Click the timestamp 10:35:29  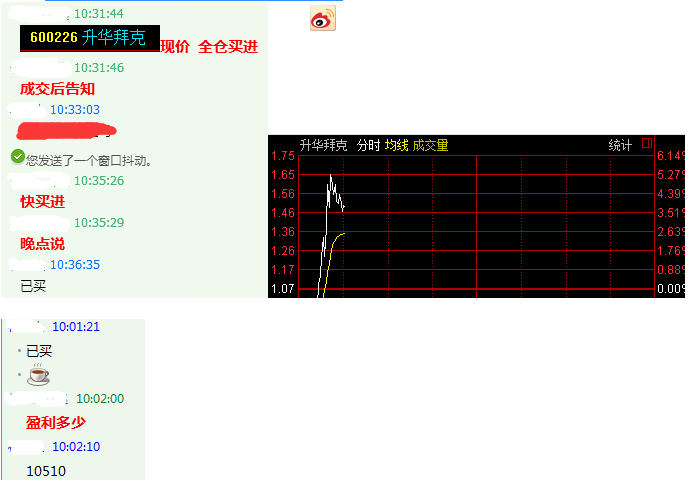99,223
